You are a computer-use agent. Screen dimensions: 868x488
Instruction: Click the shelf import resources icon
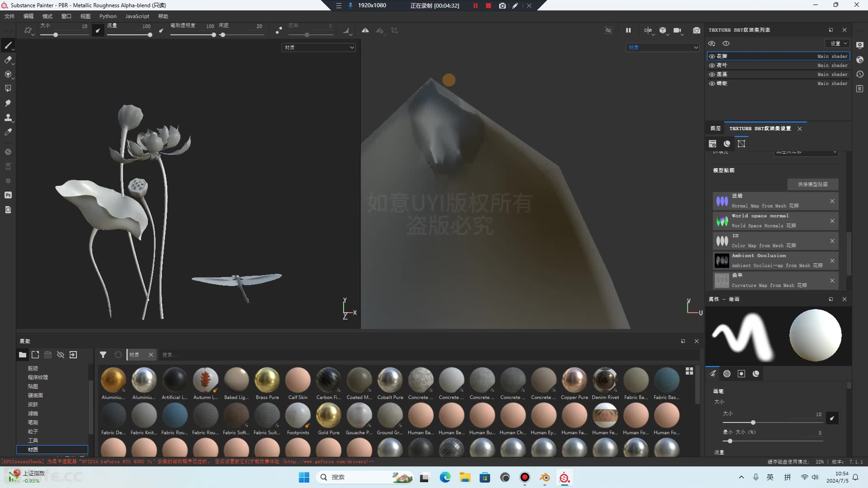pos(73,355)
